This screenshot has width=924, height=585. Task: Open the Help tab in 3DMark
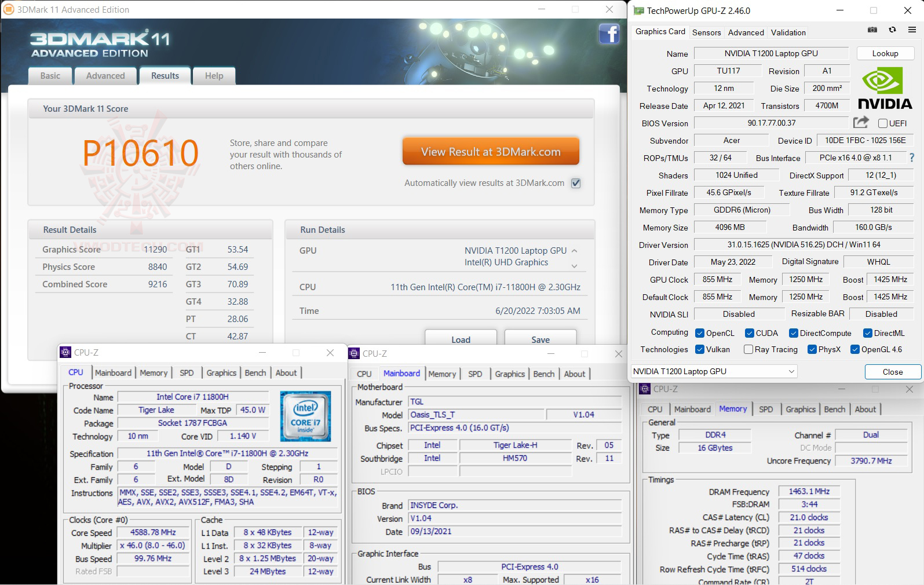coord(214,76)
